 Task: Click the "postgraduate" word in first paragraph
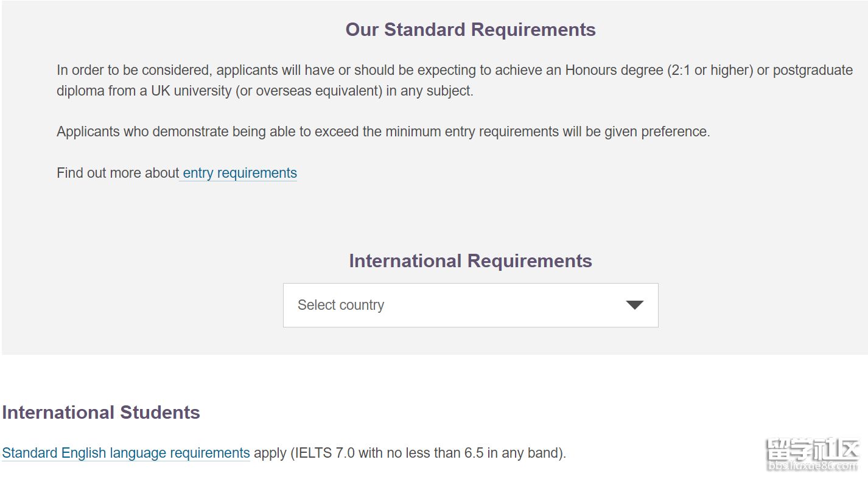[x=813, y=70]
